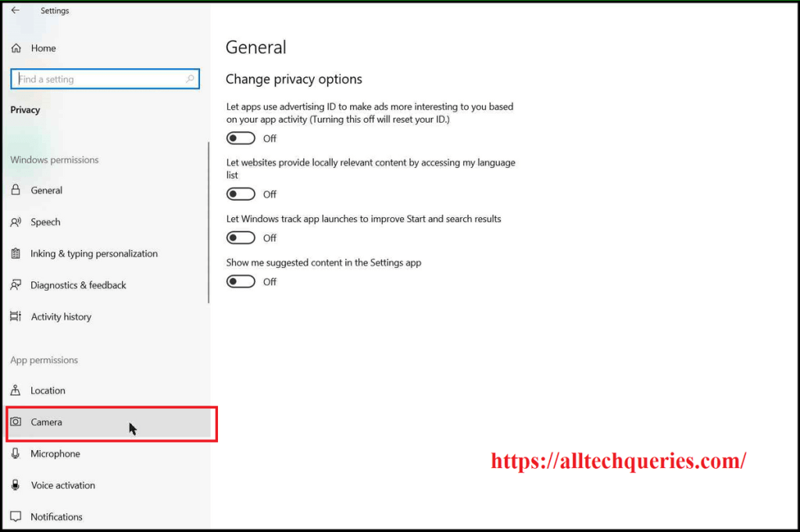Open Speech settings in the sidebar
This screenshot has width=800, height=532.
coord(45,222)
